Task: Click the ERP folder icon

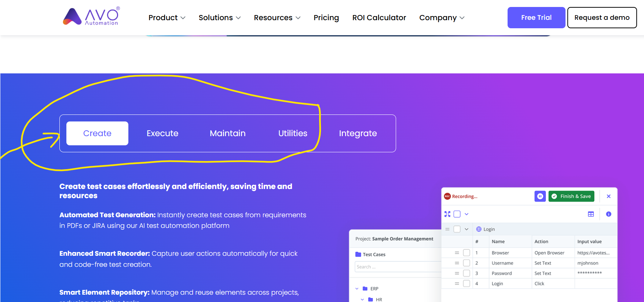Action: (365, 288)
